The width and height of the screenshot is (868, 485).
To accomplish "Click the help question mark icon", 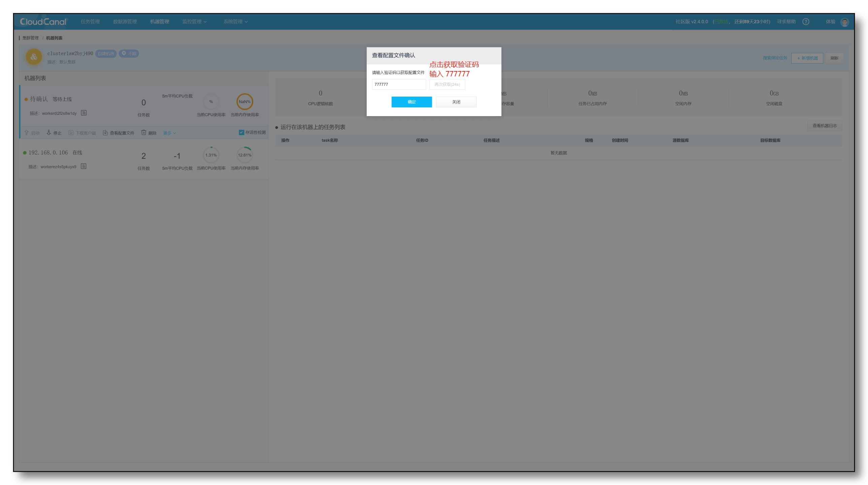I will click(x=806, y=22).
